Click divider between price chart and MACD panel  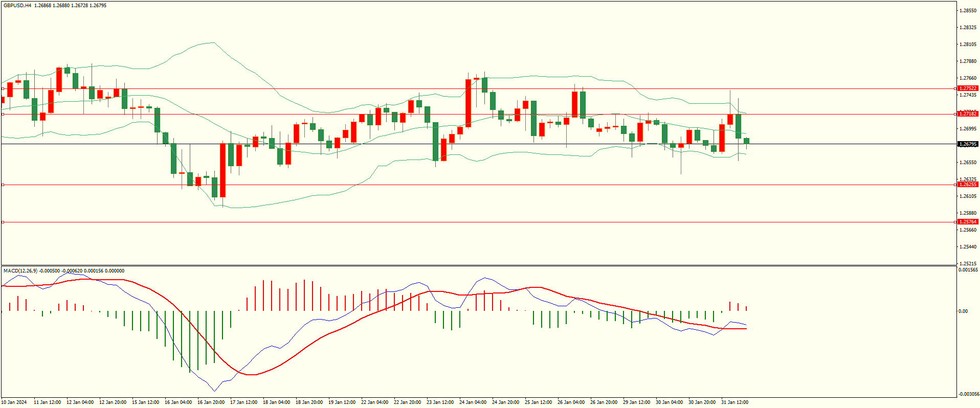click(x=478, y=265)
